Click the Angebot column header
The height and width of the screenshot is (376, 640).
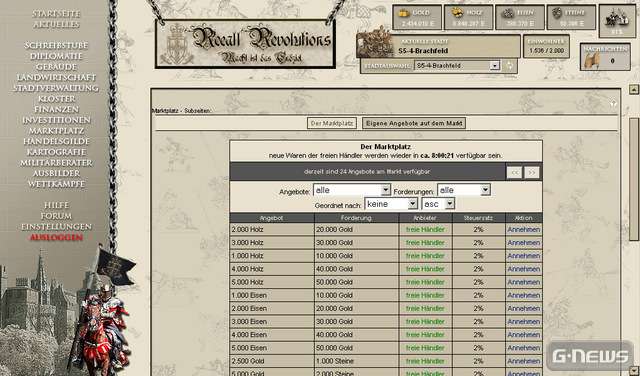[x=271, y=218]
